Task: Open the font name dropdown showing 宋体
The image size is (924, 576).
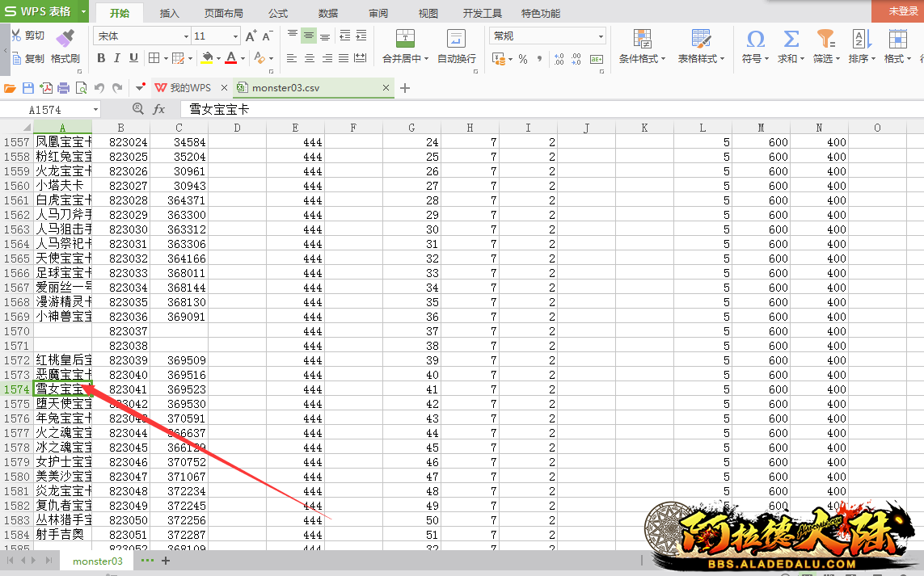Action: 142,36
